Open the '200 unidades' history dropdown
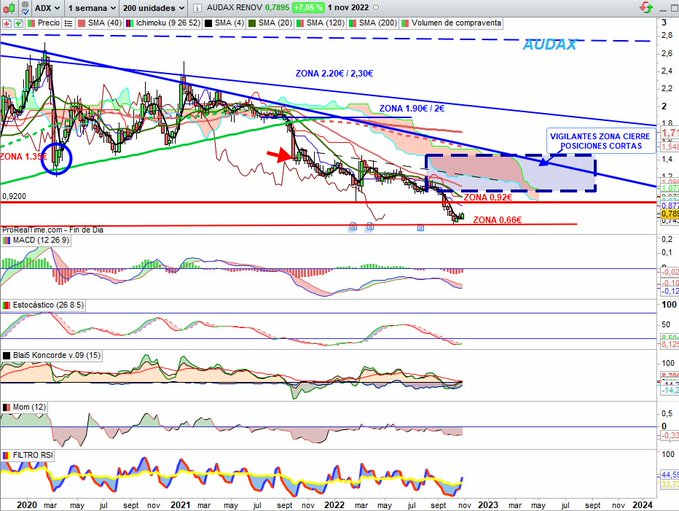The height and width of the screenshot is (511, 679). (x=153, y=8)
